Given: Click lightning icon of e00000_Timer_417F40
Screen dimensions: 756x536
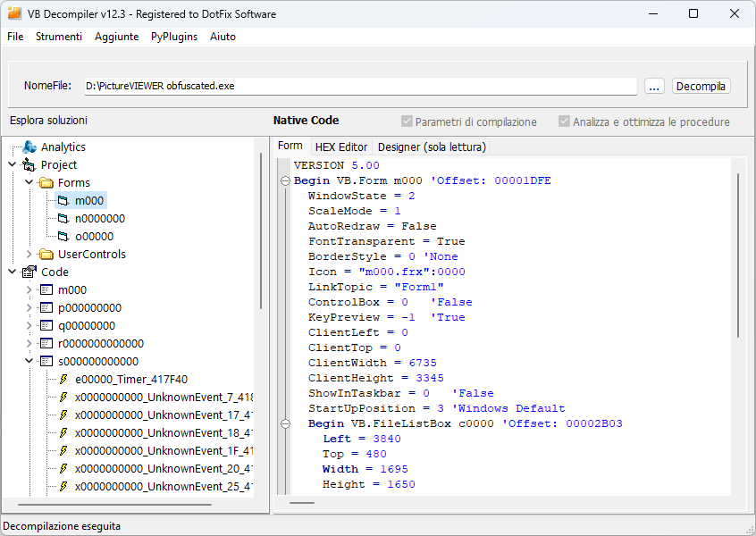Looking at the screenshot, I should tap(63, 380).
